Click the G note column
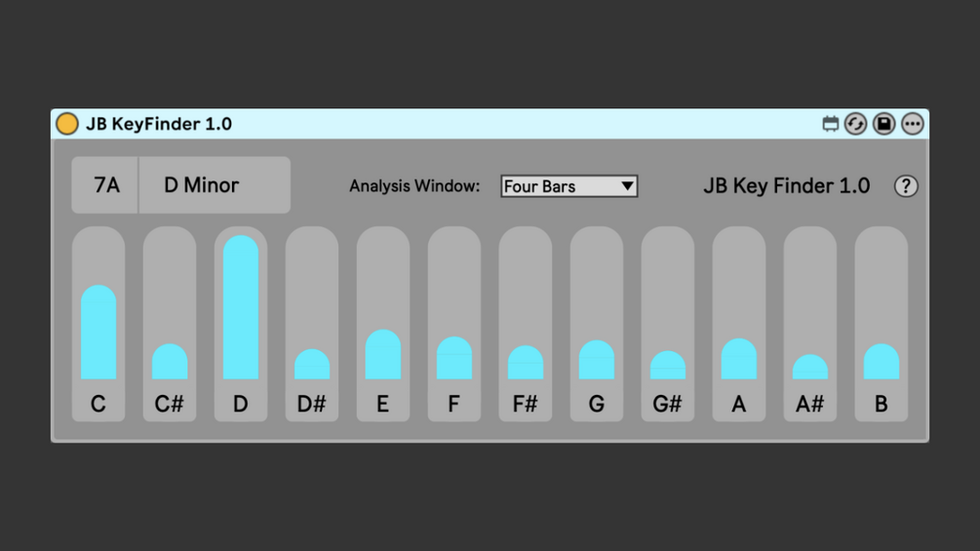Screen dimensions: 980x551 tap(597, 322)
